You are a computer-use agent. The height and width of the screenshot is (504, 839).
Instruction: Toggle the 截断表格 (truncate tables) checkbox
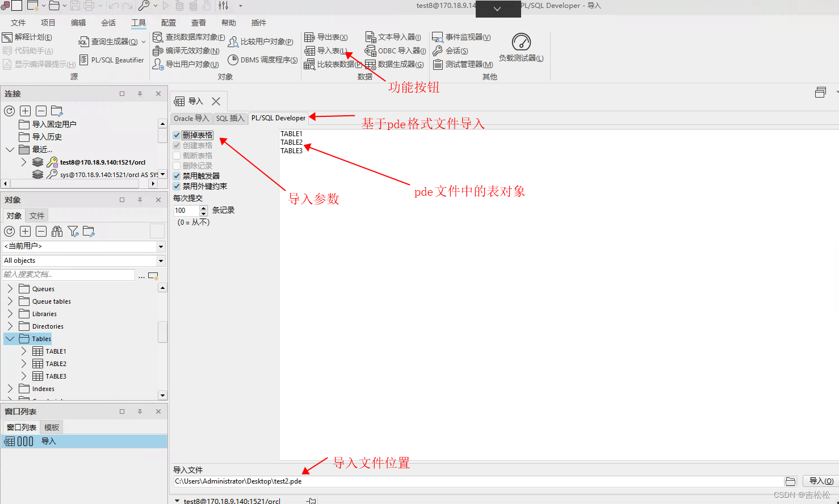(177, 156)
